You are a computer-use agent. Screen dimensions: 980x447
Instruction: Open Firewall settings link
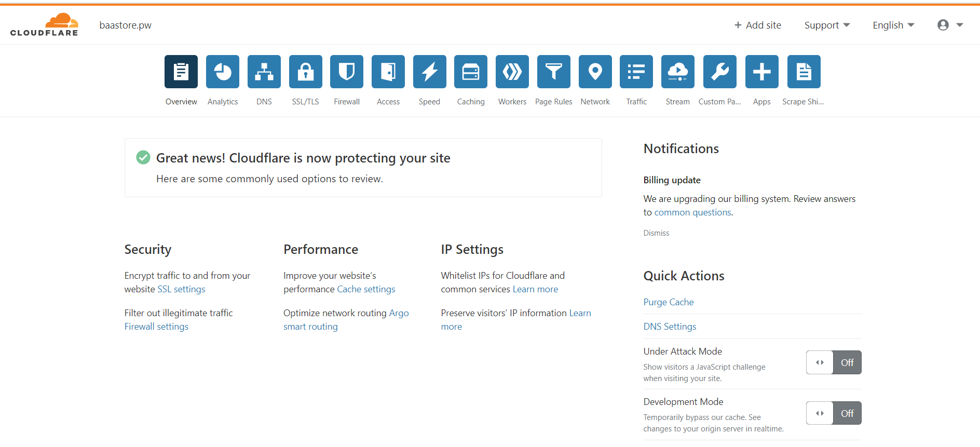156,327
